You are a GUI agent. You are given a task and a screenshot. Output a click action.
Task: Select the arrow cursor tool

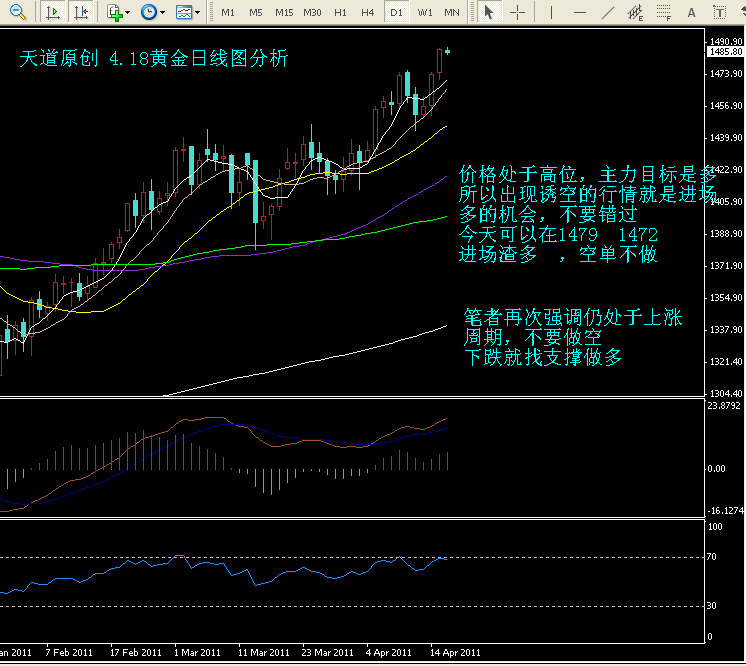click(x=488, y=12)
